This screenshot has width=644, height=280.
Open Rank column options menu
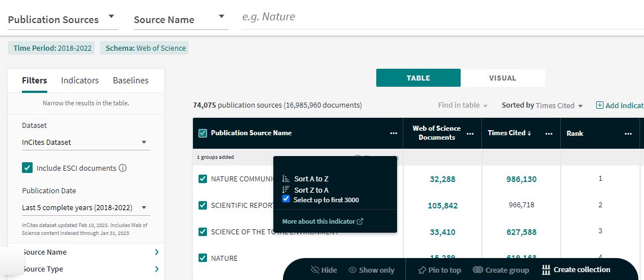point(628,134)
